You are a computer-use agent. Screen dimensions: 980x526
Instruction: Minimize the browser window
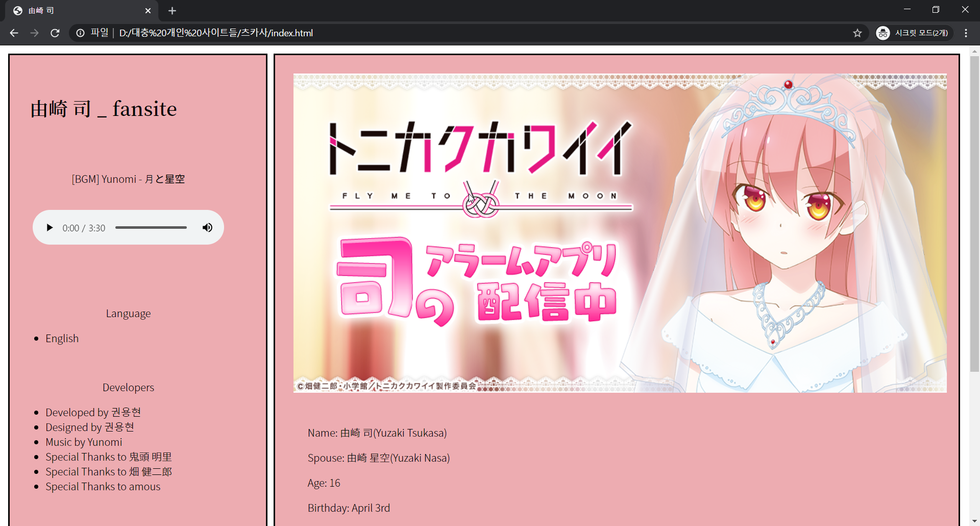[907, 10]
